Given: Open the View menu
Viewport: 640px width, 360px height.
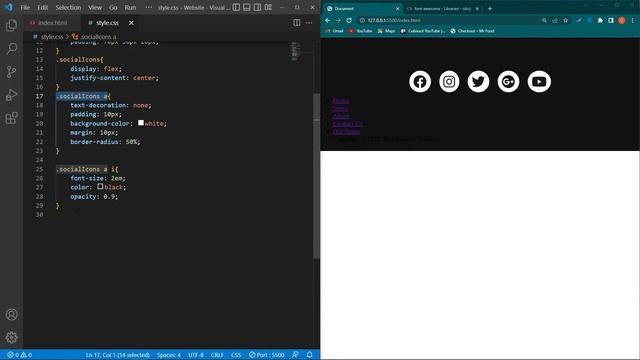Looking at the screenshot, I should click(x=95, y=7).
